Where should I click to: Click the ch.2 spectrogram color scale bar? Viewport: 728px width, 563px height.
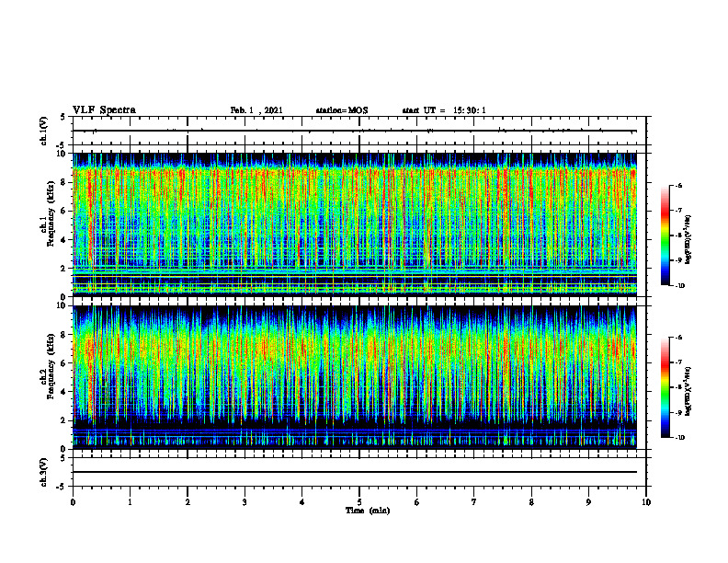tap(665, 387)
